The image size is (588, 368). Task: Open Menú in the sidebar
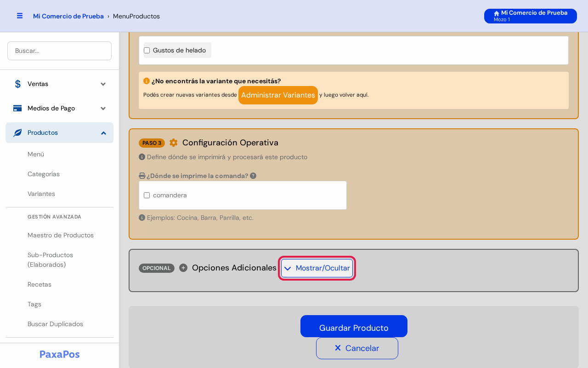point(36,154)
